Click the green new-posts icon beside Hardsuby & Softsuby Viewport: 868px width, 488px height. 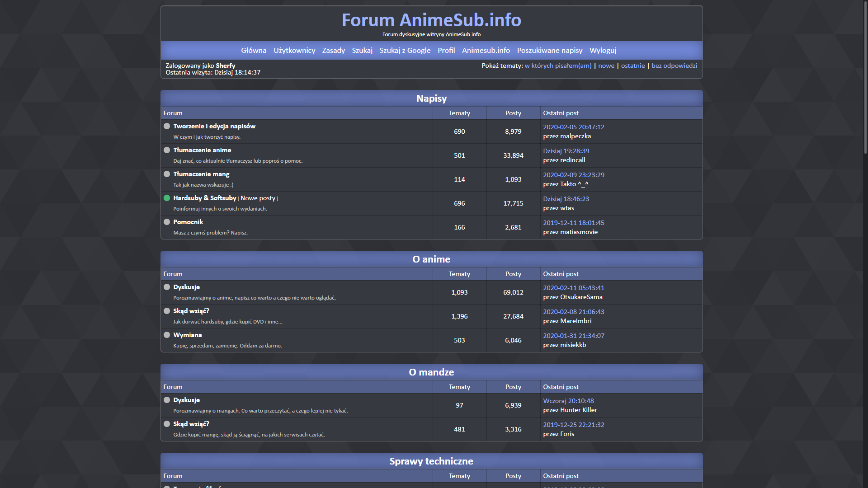pyautogui.click(x=167, y=198)
